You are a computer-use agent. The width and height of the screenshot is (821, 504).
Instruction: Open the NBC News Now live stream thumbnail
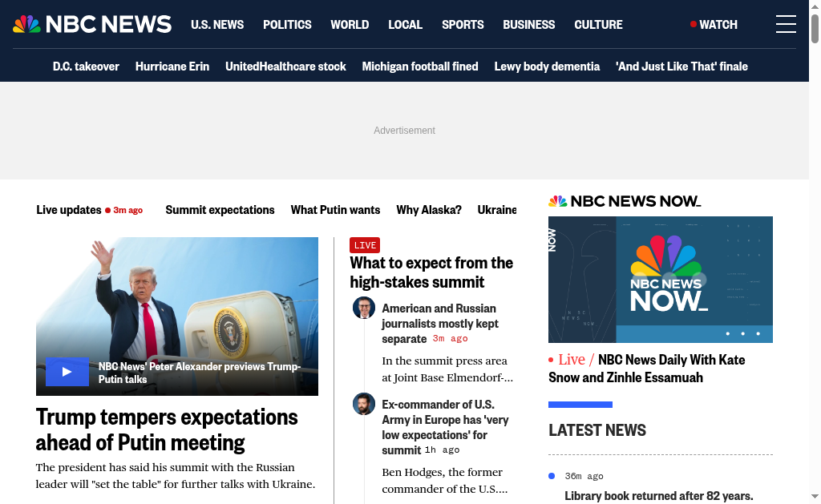click(x=661, y=280)
